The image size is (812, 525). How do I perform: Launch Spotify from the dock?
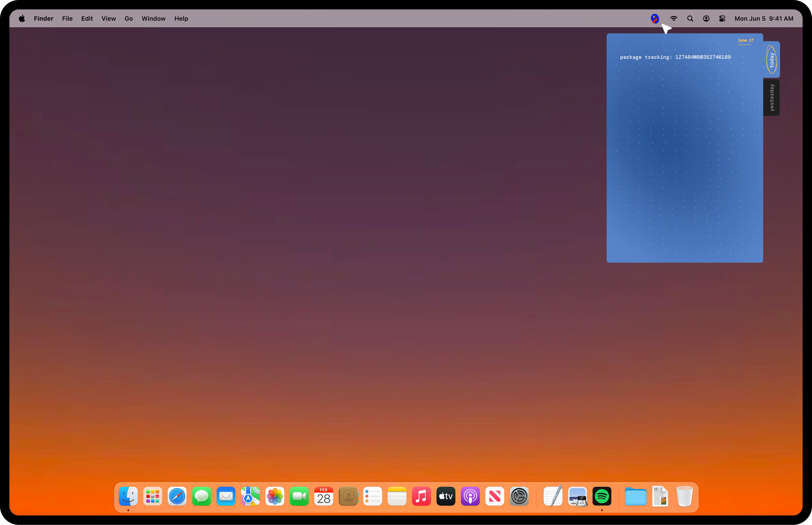[602, 496]
